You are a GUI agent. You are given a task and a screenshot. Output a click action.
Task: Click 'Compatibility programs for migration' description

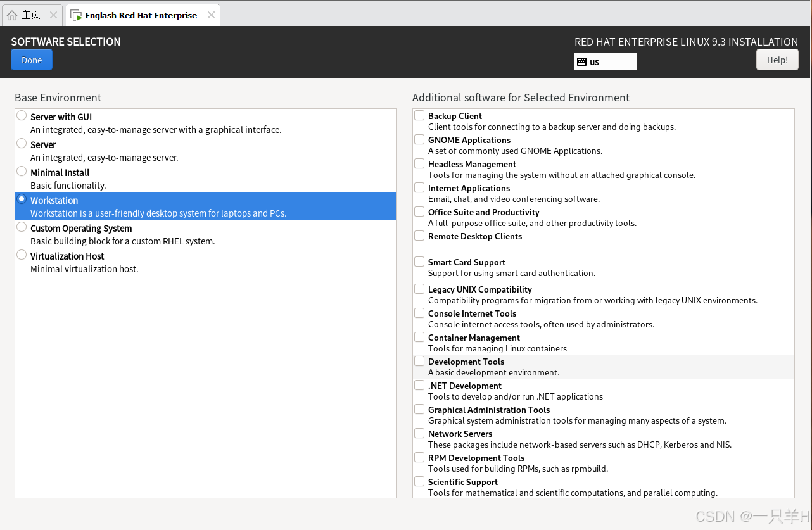click(593, 300)
